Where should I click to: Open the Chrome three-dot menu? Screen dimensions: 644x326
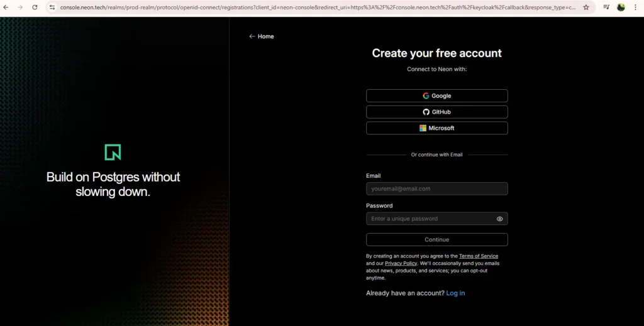(636, 8)
